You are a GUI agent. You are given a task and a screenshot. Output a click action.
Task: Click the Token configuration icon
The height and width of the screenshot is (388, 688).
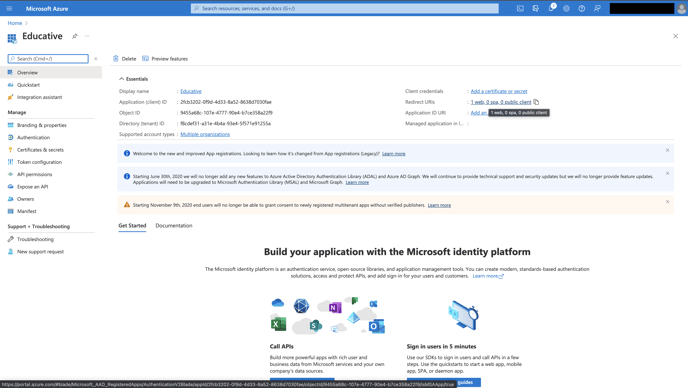11,162
